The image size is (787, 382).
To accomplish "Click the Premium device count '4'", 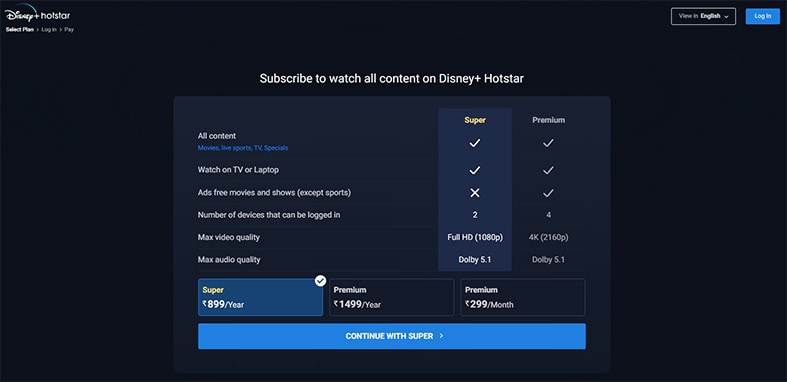I will coord(549,215).
